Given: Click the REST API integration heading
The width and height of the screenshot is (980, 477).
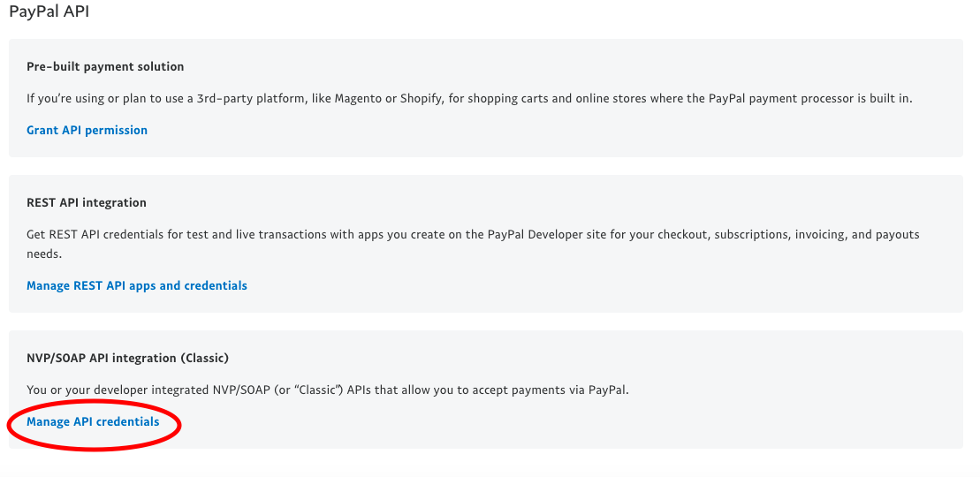Looking at the screenshot, I should 87,202.
